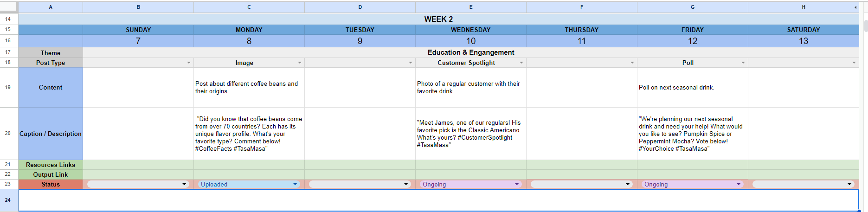This screenshot has height=212, width=868.
Task: Click the small arrow beside column H header
Action: coord(855,7)
